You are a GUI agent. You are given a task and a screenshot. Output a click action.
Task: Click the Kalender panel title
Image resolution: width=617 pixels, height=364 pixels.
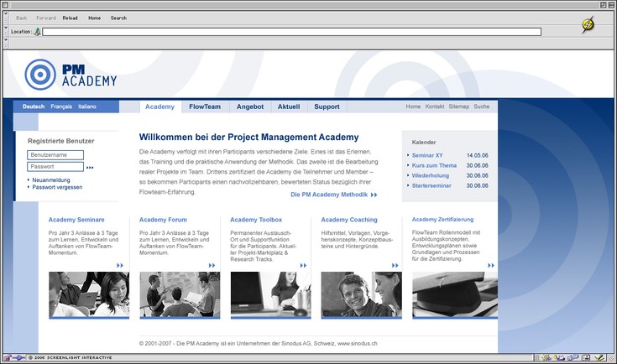click(x=424, y=143)
